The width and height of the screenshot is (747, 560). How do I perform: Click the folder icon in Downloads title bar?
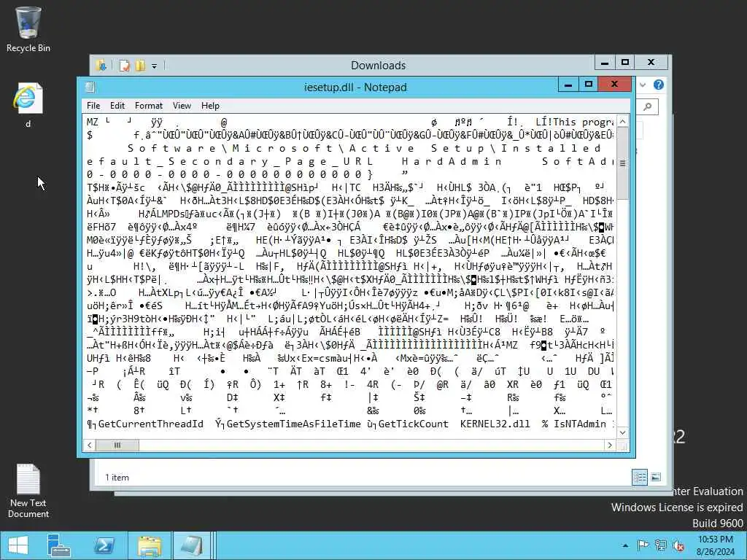tap(101, 65)
